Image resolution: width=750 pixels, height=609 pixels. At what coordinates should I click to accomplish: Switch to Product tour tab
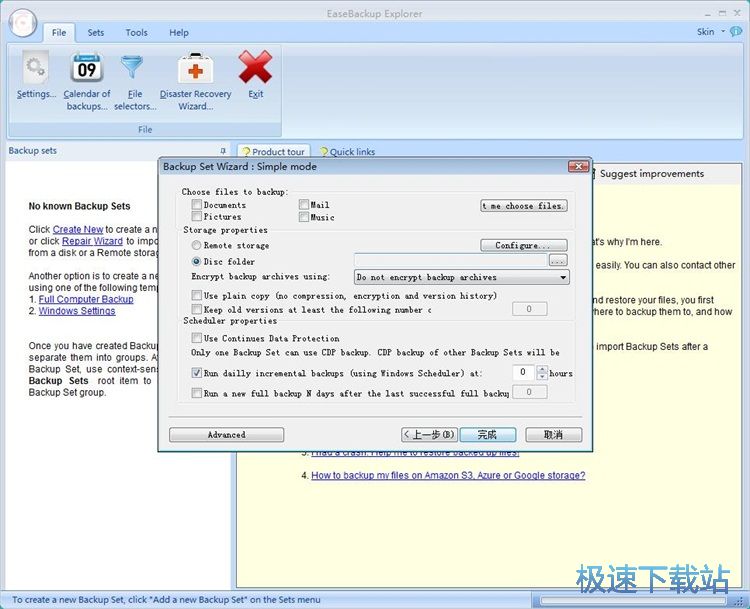click(x=274, y=151)
